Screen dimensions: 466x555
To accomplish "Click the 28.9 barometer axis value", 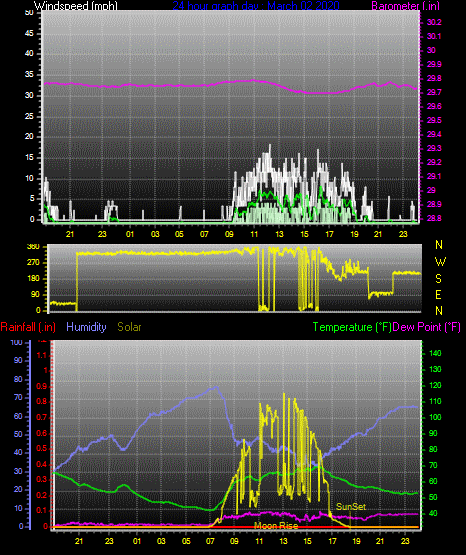I will pos(434,204).
